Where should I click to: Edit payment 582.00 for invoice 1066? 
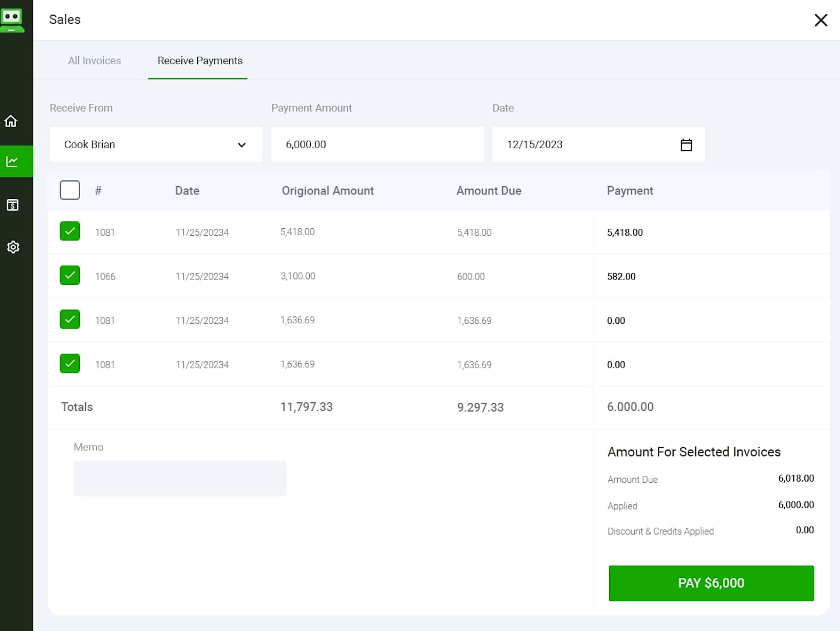point(621,277)
